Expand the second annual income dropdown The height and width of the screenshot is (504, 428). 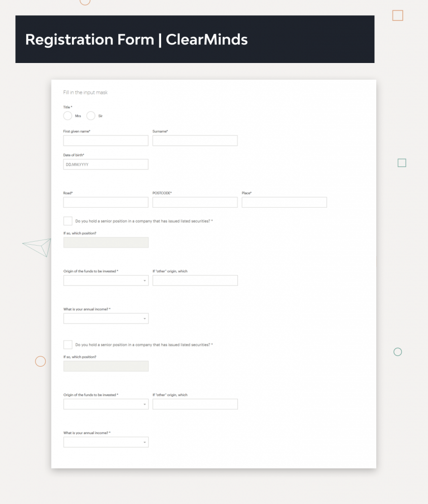pos(106,442)
